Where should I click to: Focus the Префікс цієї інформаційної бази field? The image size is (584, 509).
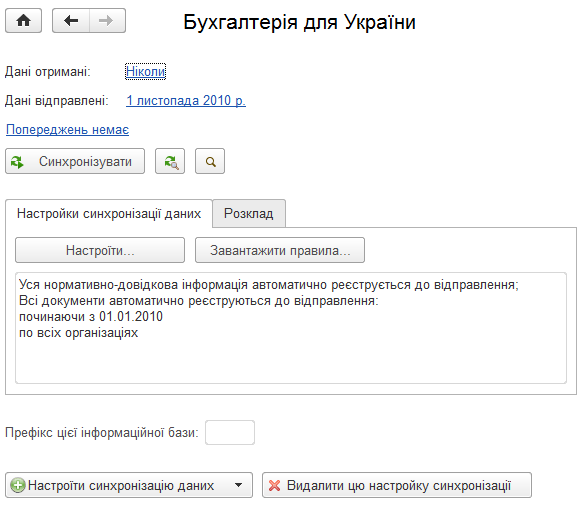(x=230, y=433)
